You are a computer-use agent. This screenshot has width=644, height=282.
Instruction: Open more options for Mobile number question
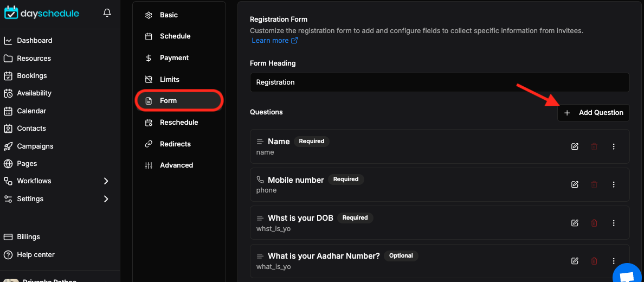coord(614,184)
